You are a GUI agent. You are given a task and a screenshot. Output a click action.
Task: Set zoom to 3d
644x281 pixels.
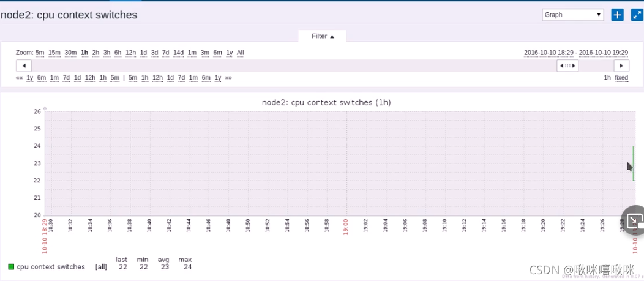click(x=154, y=53)
